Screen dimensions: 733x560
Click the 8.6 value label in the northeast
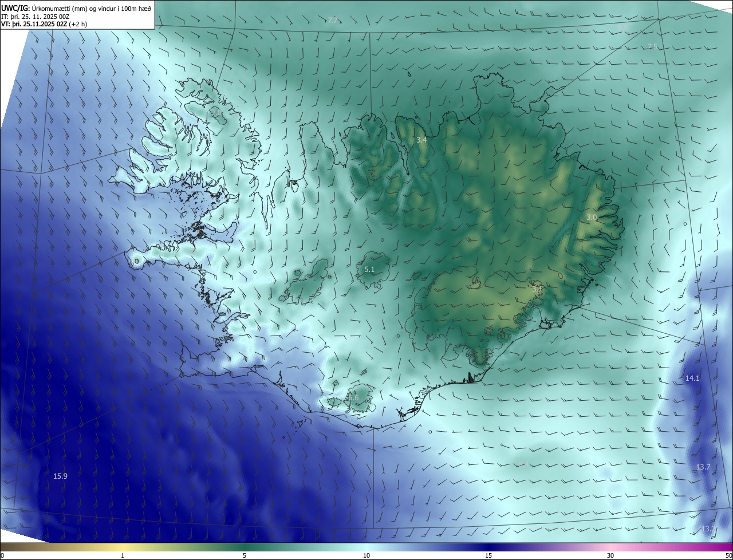point(622,27)
